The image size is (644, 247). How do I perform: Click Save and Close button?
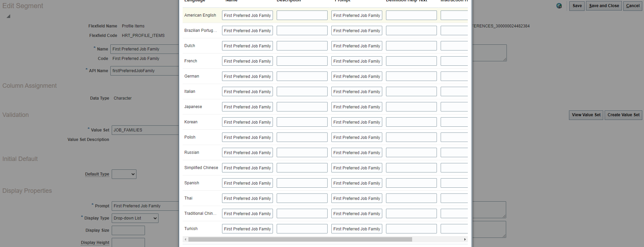[x=604, y=6]
